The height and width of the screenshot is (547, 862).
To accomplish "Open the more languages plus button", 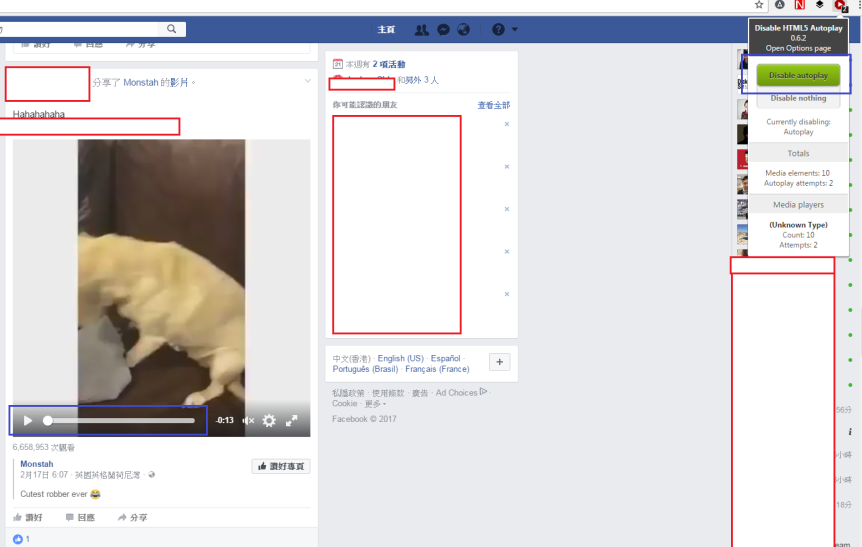I will click(x=501, y=362).
